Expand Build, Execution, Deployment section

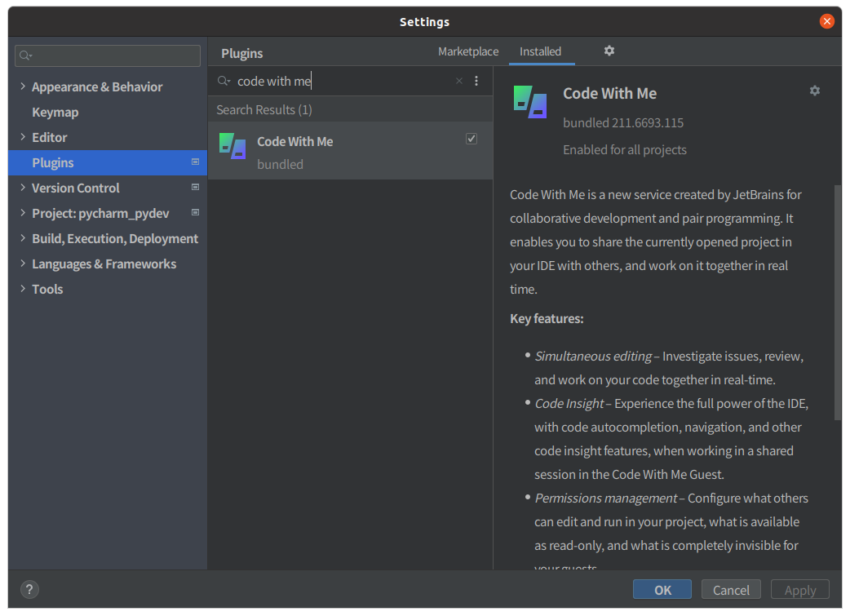pyautogui.click(x=23, y=238)
